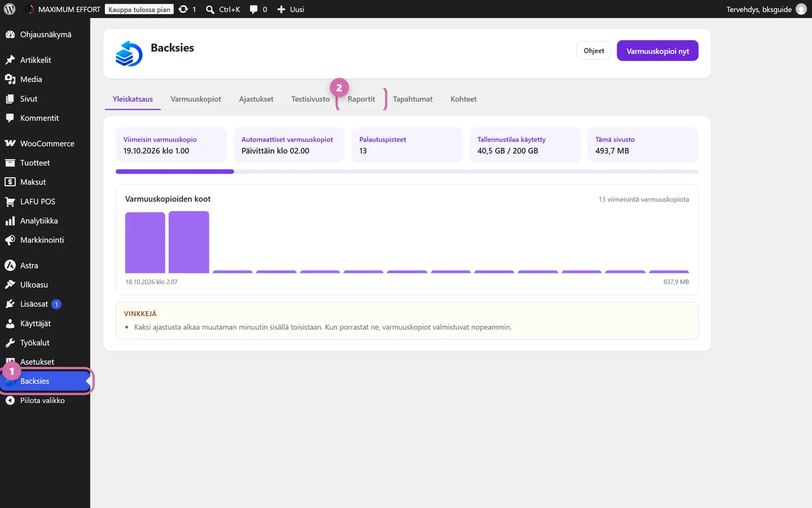Open the Ctrl+K search icon

click(x=211, y=9)
